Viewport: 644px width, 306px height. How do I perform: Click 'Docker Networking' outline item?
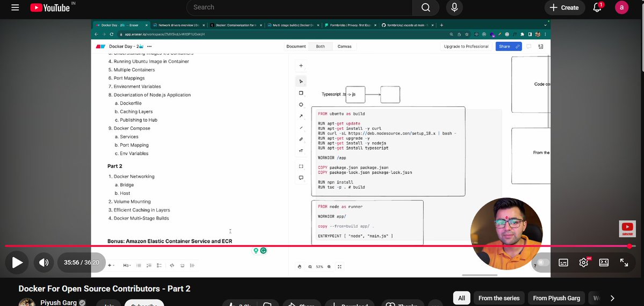coord(134,177)
